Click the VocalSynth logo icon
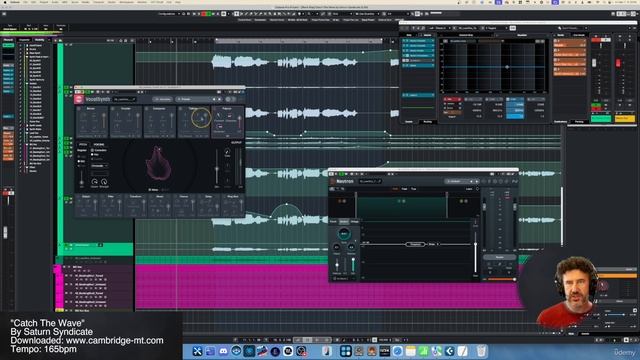 [79, 99]
